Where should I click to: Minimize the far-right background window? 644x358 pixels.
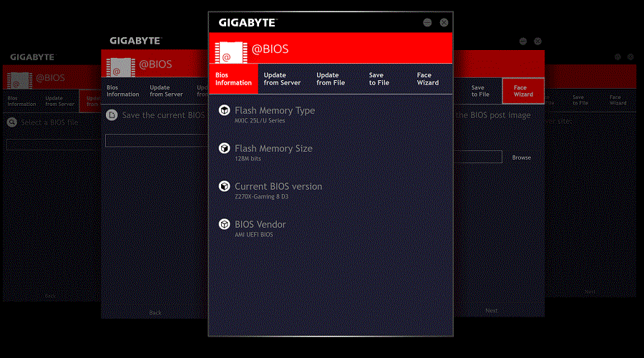pyautogui.click(x=618, y=57)
